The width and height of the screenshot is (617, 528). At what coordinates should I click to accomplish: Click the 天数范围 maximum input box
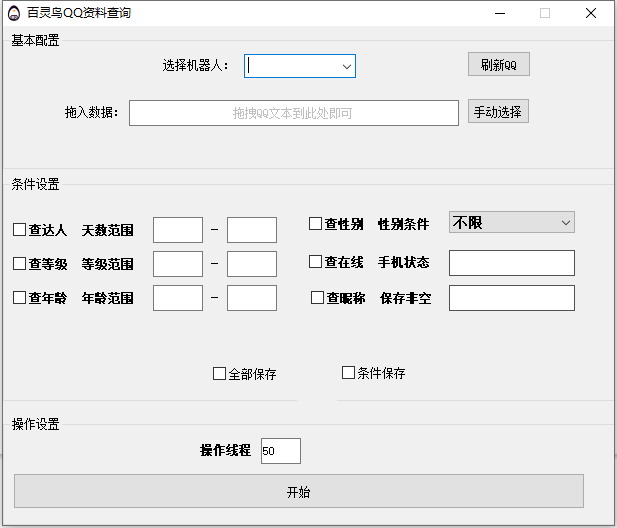click(252, 230)
